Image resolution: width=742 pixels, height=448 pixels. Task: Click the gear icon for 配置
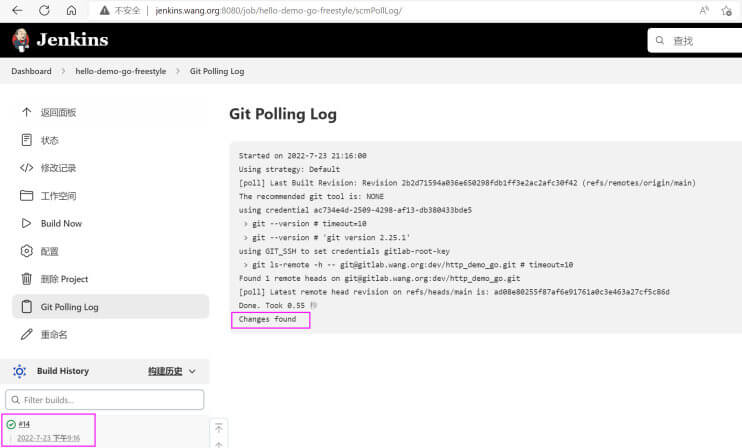tap(26, 251)
